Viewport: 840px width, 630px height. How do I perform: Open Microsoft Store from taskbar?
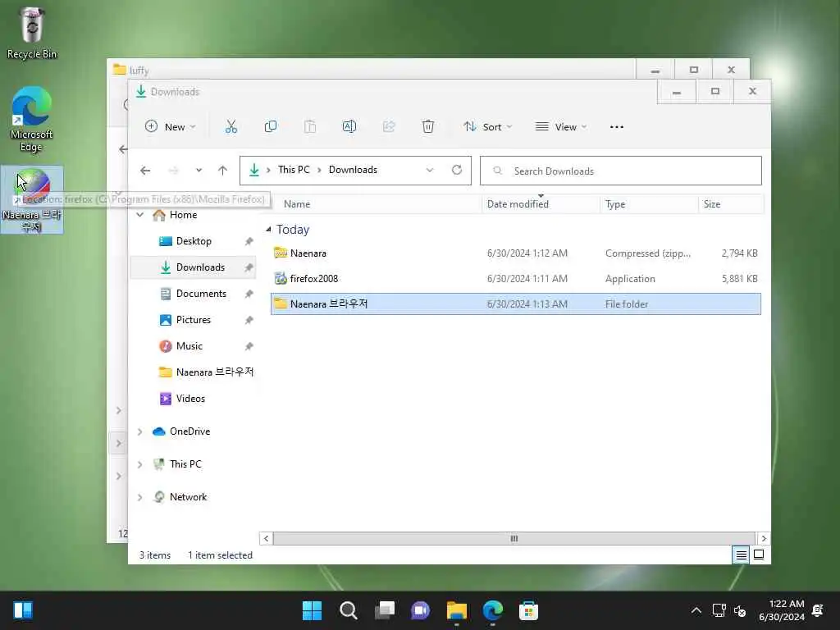[x=528, y=610]
